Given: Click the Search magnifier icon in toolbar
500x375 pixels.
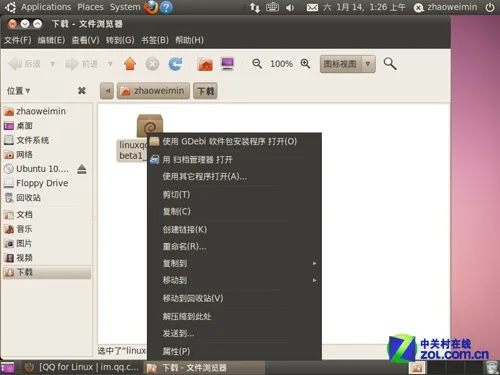Looking at the screenshot, I should click(x=390, y=64).
